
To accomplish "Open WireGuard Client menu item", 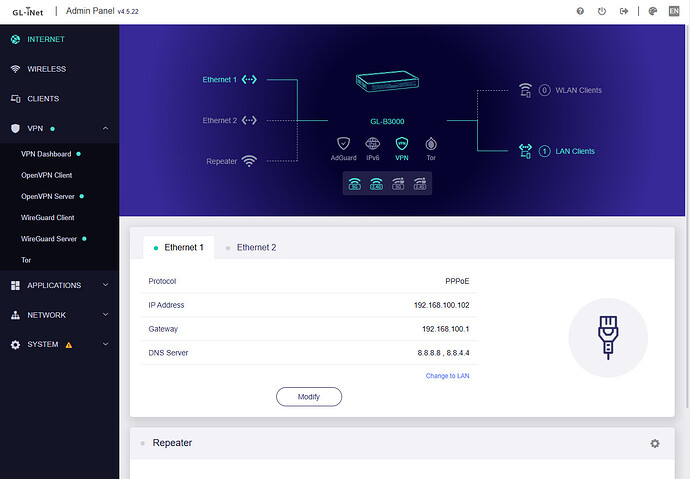I will [x=48, y=217].
